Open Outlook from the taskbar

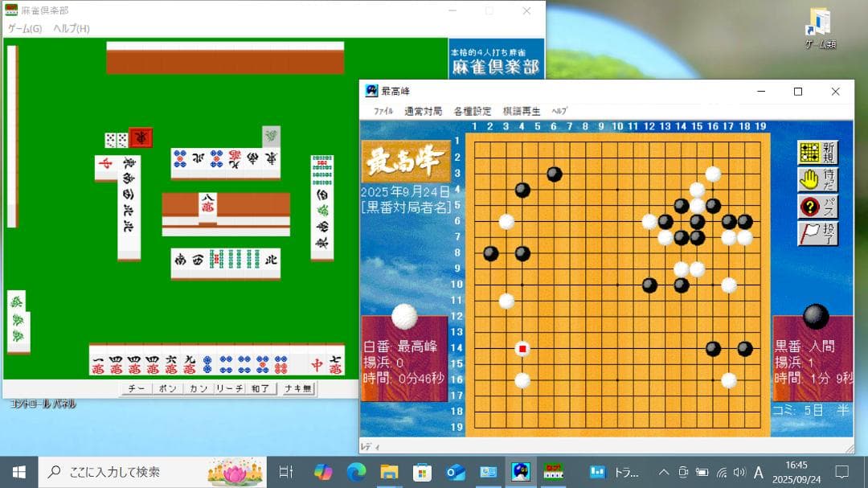(455, 472)
